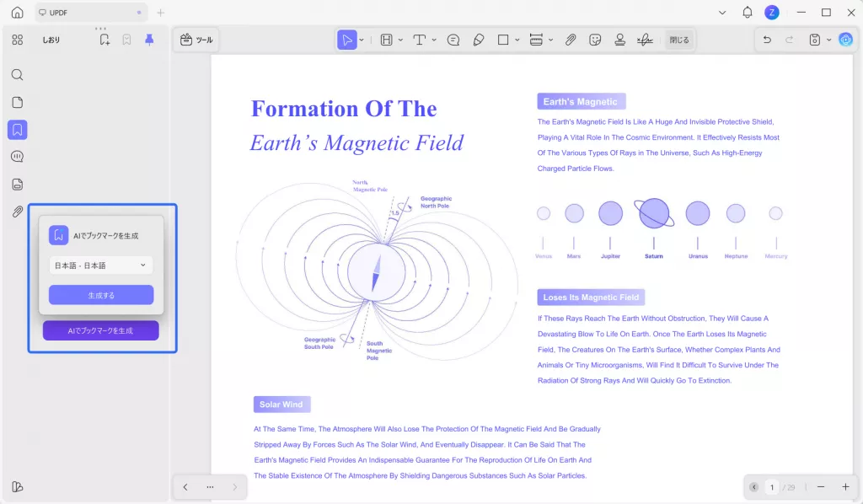
Task: Expand the text tool dropdown arrow
Action: [x=434, y=40]
